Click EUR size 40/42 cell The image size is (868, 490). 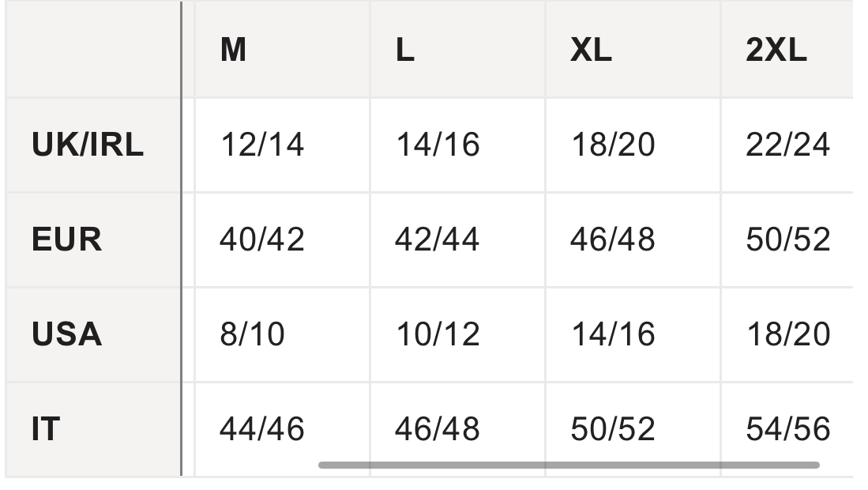282,239
